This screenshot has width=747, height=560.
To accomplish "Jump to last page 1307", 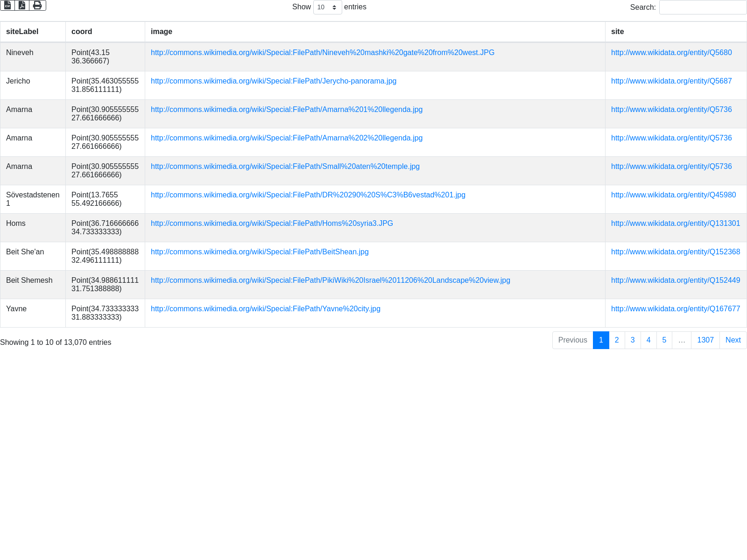I will pos(705,340).
